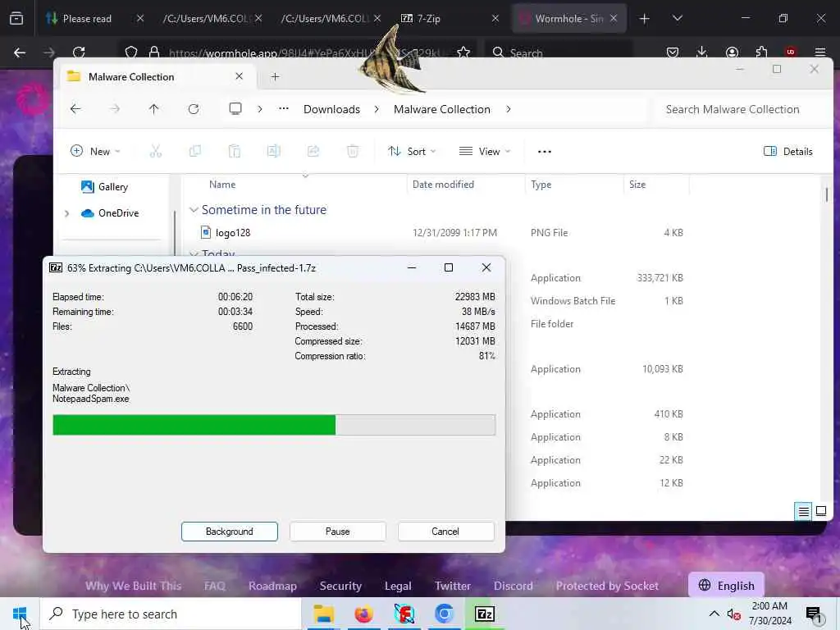Add a new File Explorer tab
840x630 pixels.
(x=275, y=76)
